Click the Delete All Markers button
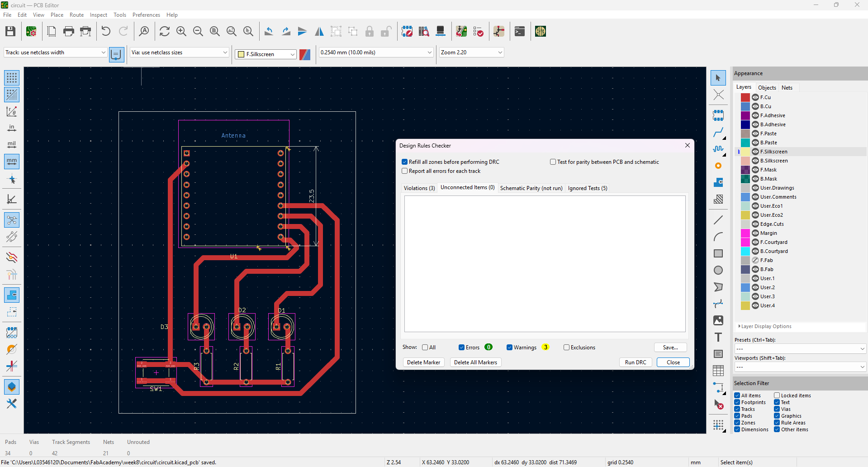This screenshot has height=467, width=868. (x=475, y=362)
